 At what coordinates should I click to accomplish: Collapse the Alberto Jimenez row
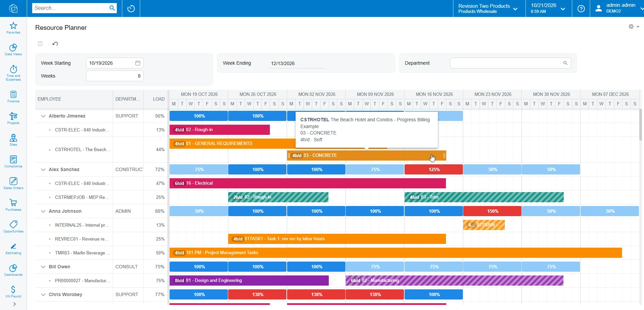click(43, 116)
